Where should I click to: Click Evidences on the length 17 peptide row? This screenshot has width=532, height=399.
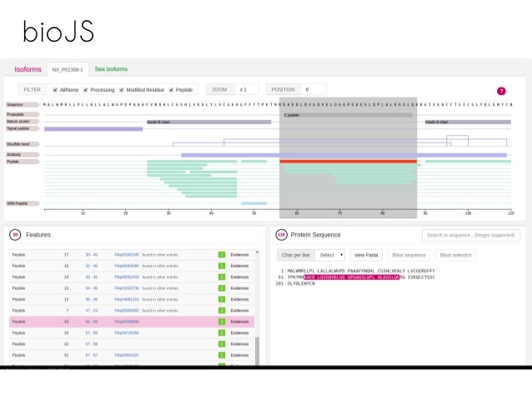[x=239, y=255]
